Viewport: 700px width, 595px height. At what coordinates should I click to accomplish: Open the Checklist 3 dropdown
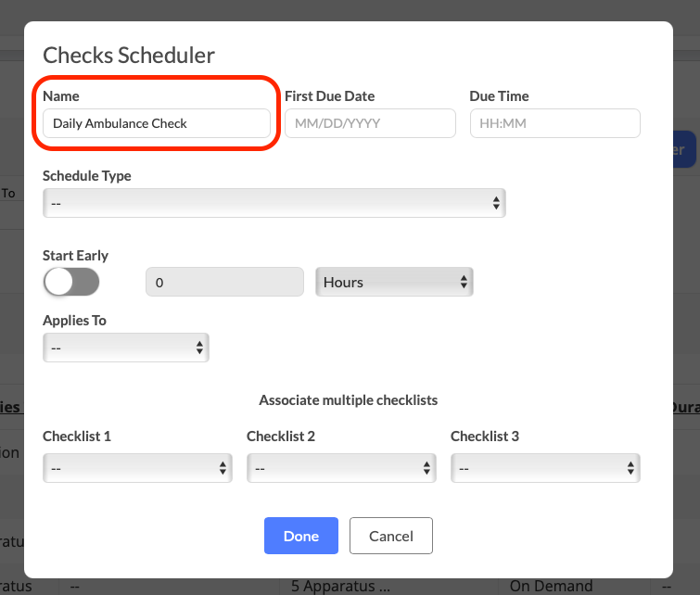click(x=545, y=468)
